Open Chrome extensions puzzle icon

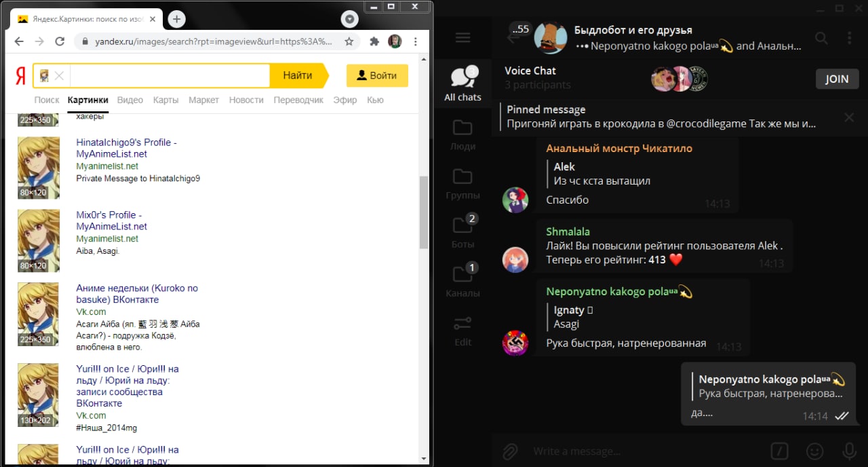[x=374, y=41]
